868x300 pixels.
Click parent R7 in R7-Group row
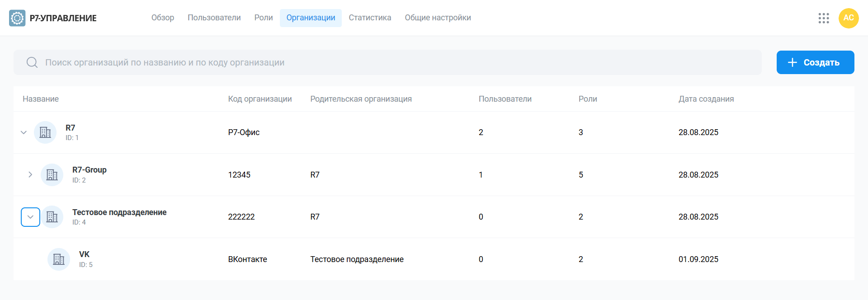point(315,175)
